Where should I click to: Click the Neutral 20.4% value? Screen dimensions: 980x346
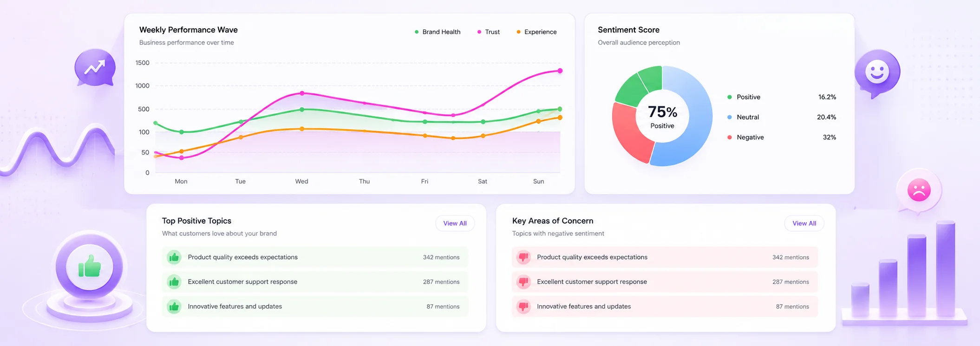click(x=826, y=117)
